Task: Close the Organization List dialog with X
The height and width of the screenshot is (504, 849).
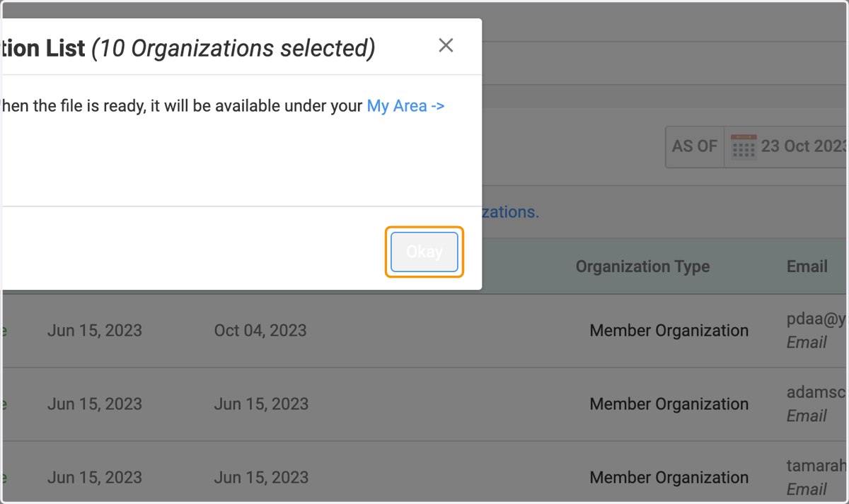Action: pos(446,45)
